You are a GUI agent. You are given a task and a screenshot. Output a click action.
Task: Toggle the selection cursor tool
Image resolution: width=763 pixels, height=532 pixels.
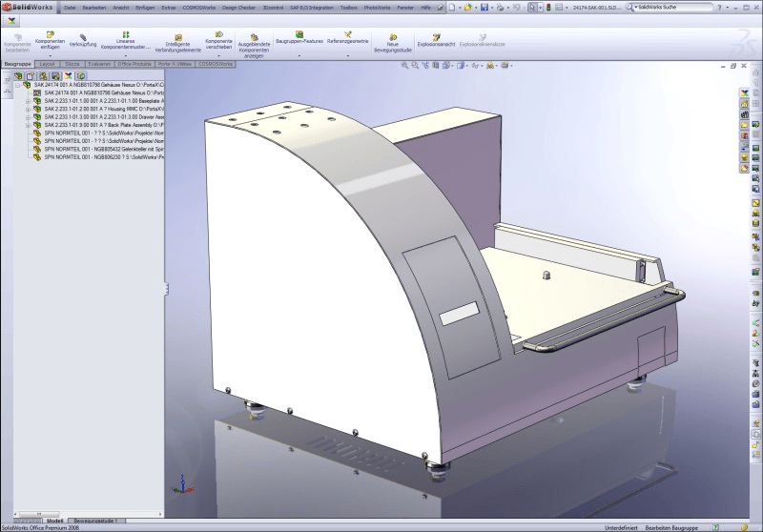coord(533,7)
